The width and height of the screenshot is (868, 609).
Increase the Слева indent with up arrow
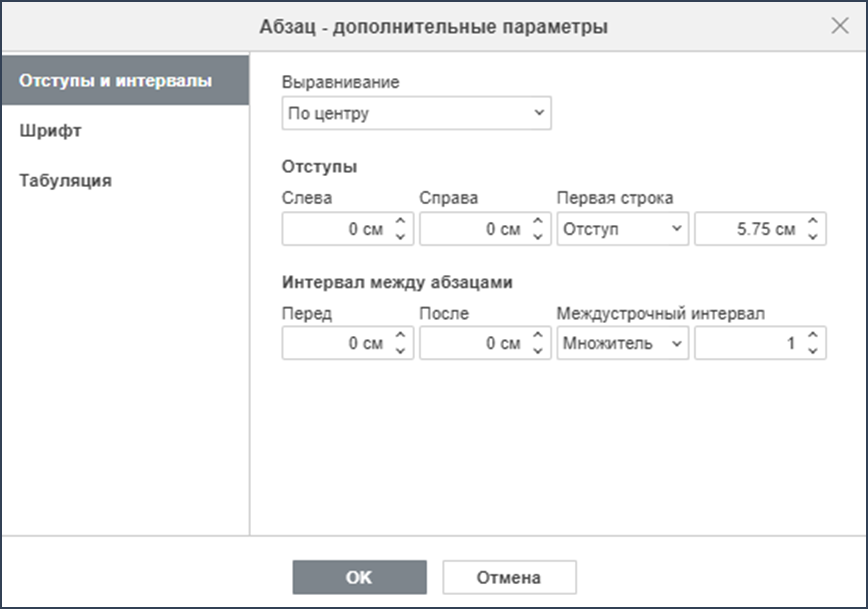[400, 221]
